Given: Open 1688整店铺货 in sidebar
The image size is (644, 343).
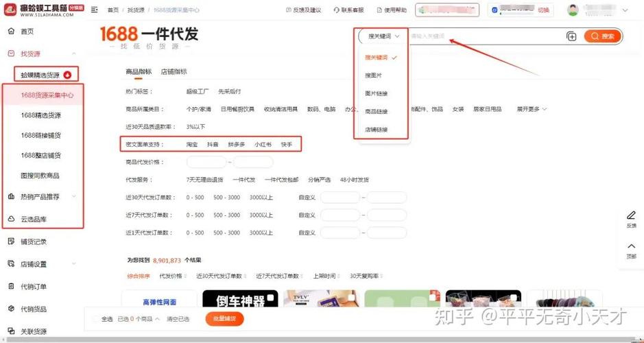Looking at the screenshot, I should point(40,155).
